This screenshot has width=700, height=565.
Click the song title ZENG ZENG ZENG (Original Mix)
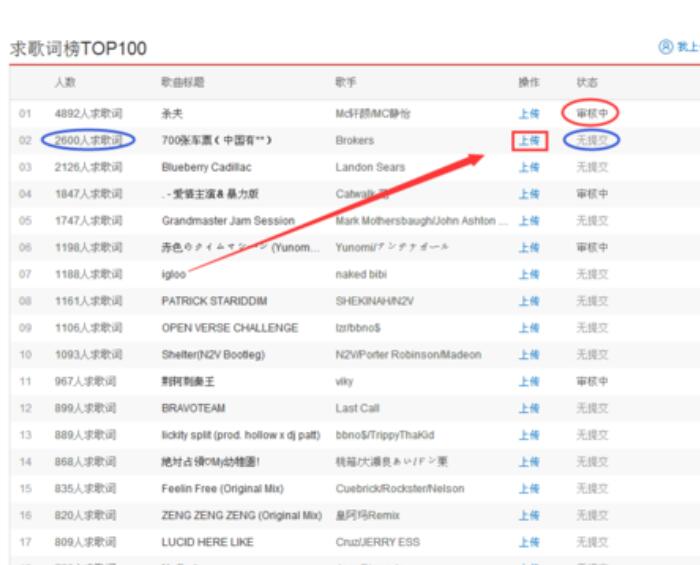(x=241, y=515)
